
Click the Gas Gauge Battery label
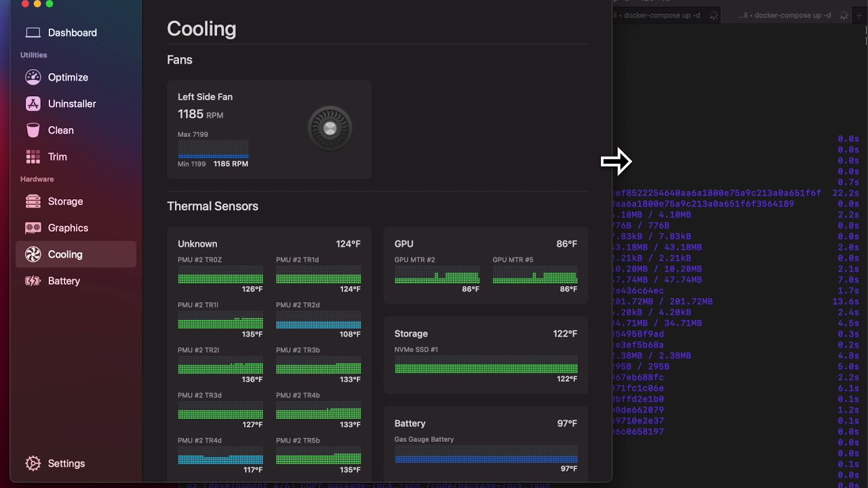point(424,439)
